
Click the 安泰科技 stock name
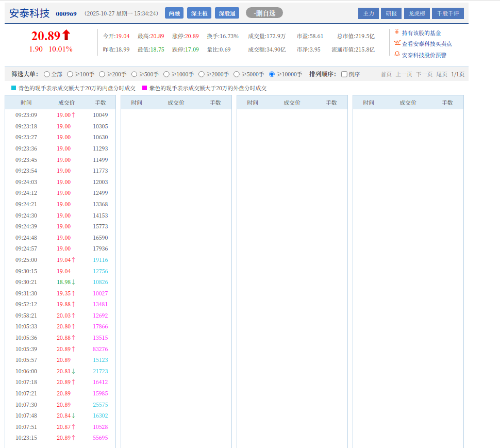tap(29, 13)
